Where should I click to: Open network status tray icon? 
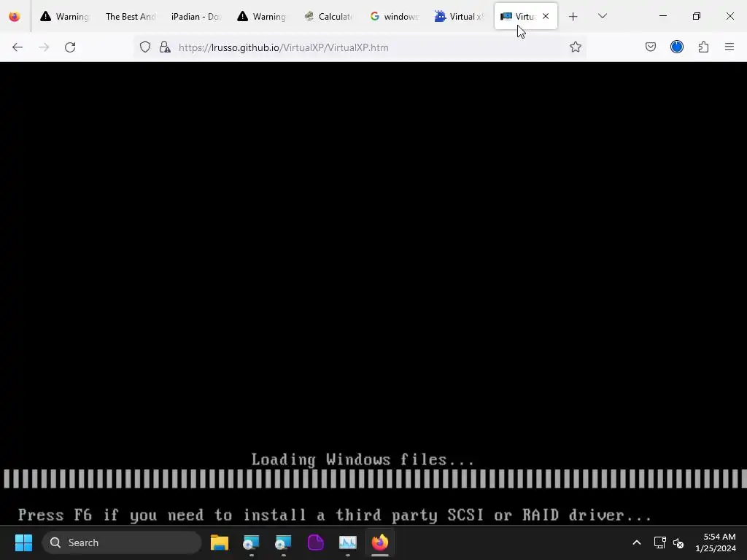(659, 542)
